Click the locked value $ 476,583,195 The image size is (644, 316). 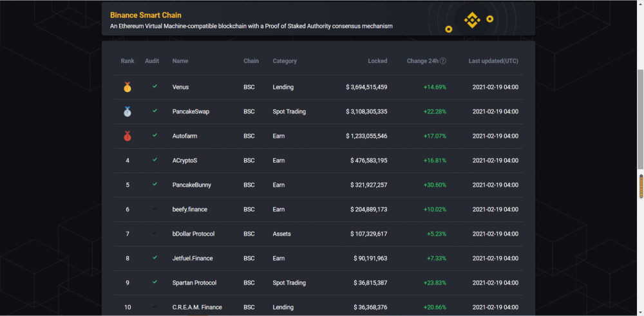[369, 160]
